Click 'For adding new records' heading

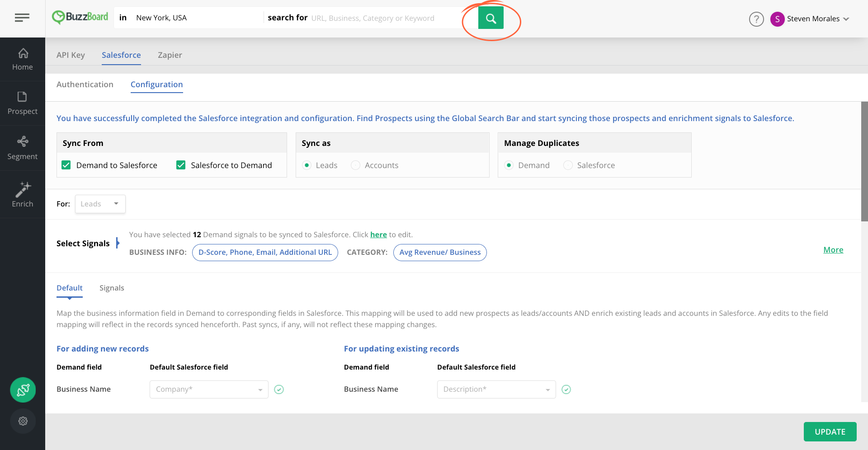tap(103, 349)
